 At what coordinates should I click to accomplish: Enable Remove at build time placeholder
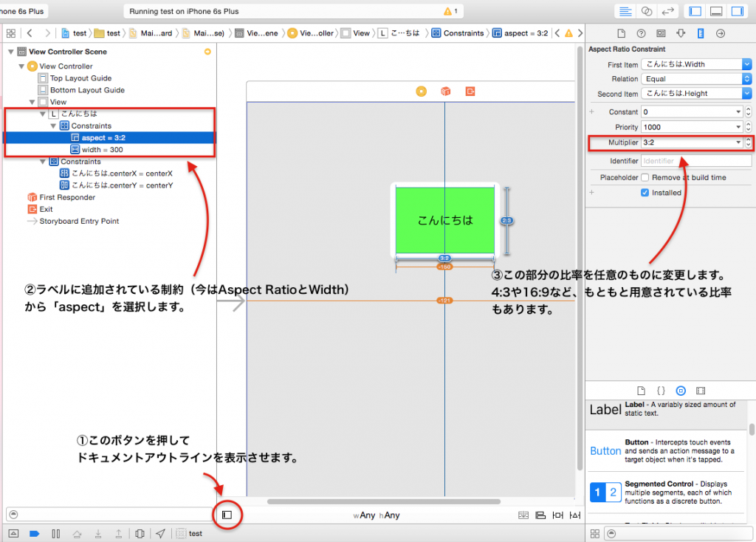coord(645,177)
